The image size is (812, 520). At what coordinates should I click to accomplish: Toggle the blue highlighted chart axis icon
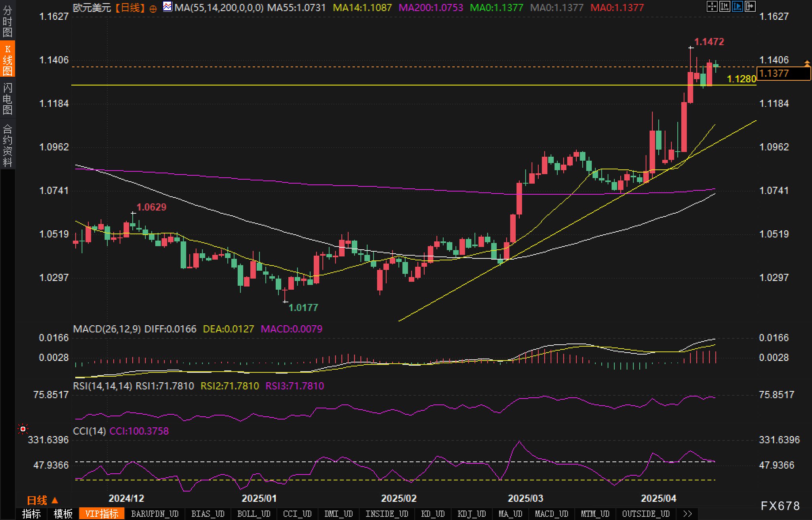click(x=737, y=6)
